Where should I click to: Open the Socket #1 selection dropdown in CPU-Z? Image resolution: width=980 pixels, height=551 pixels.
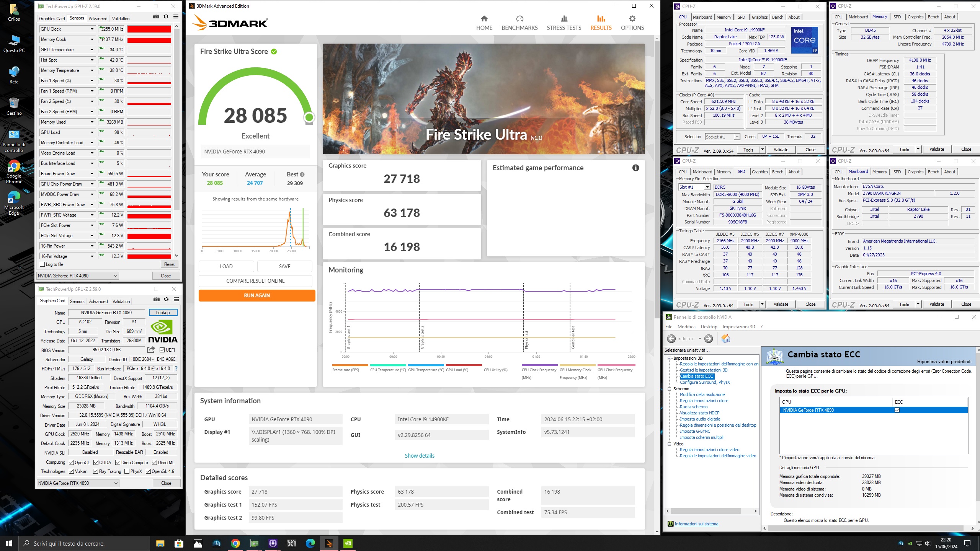tap(722, 137)
